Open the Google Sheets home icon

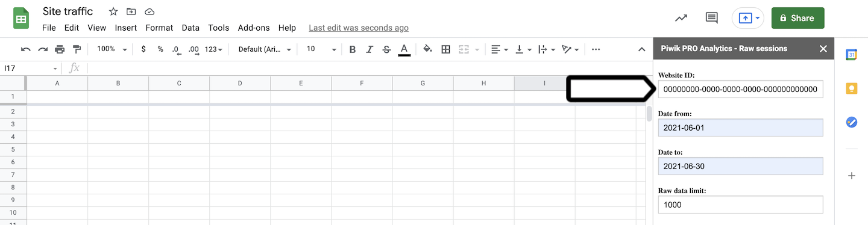[x=21, y=18]
